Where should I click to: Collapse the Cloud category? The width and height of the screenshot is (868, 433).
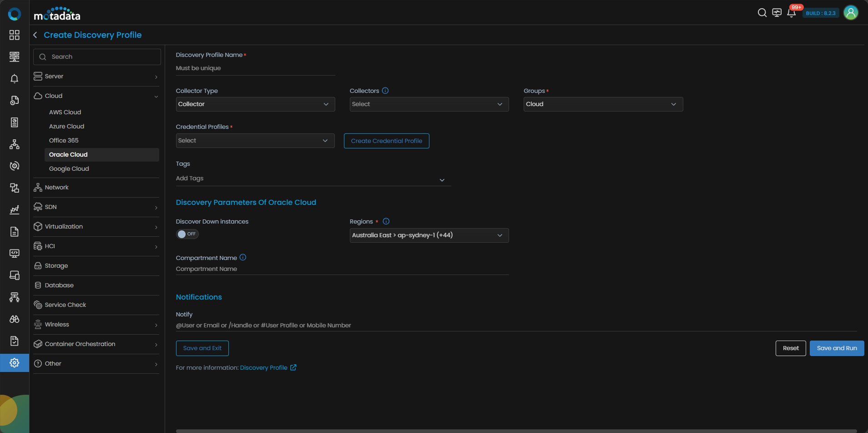click(x=96, y=96)
